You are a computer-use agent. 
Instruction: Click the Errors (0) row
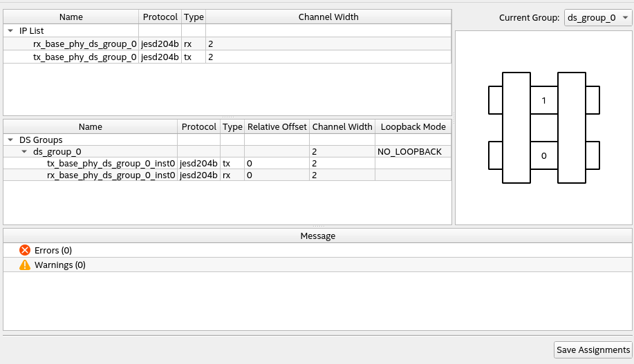[x=53, y=250]
